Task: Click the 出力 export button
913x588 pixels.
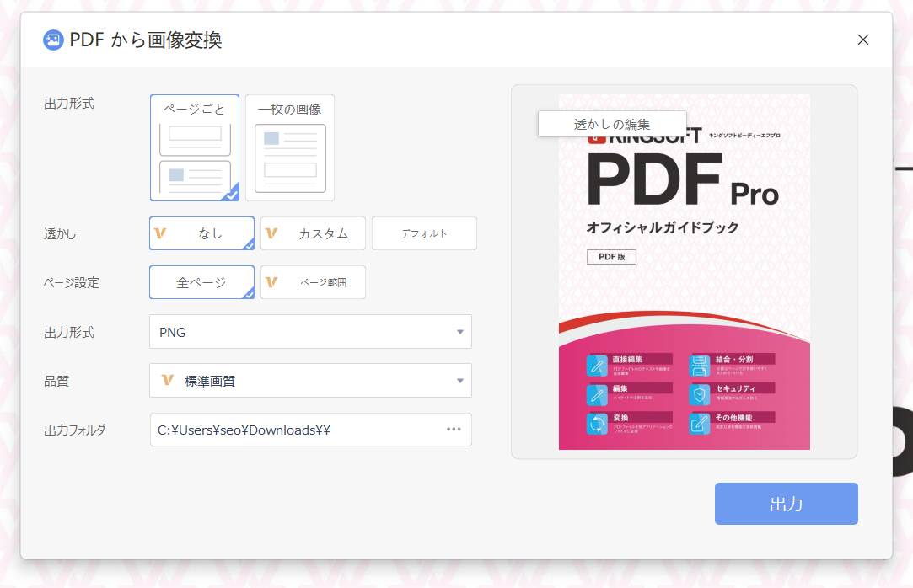Action: (786, 504)
